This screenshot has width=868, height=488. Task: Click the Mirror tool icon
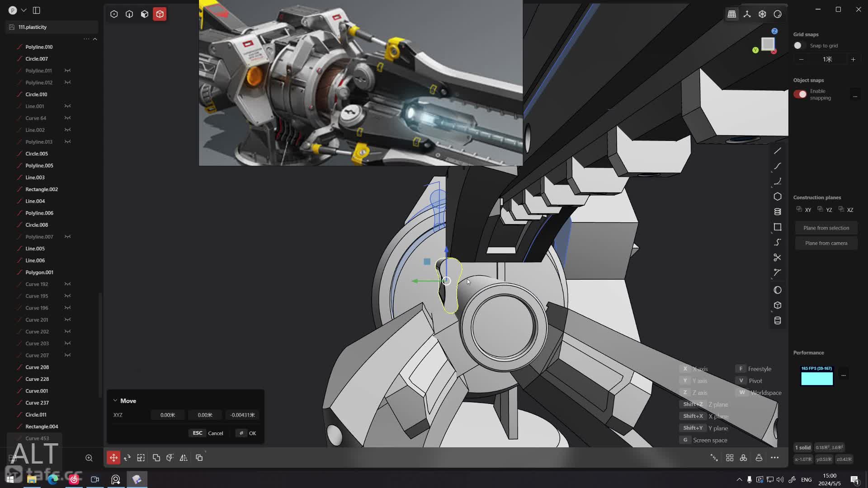tap(184, 458)
